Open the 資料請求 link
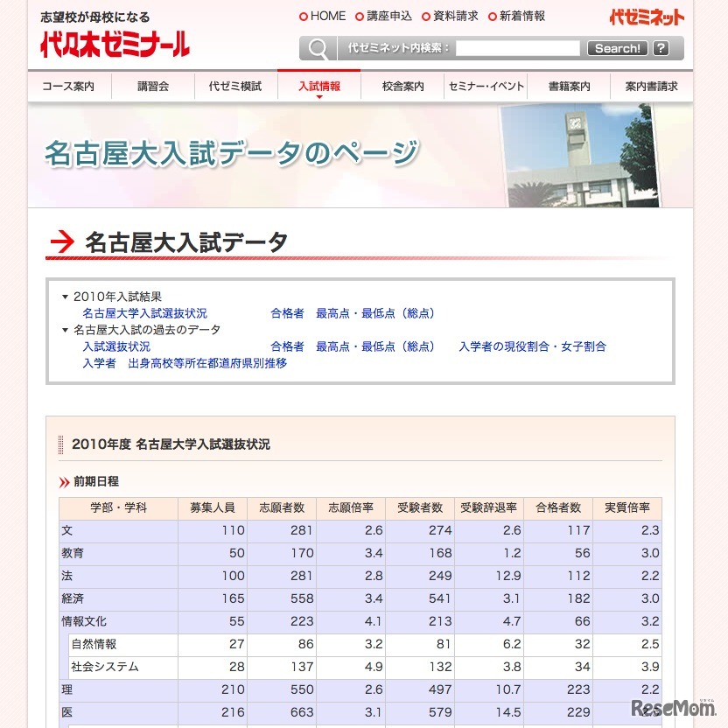The height and width of the screenshot is (728, 728). (x=456, y=17)
